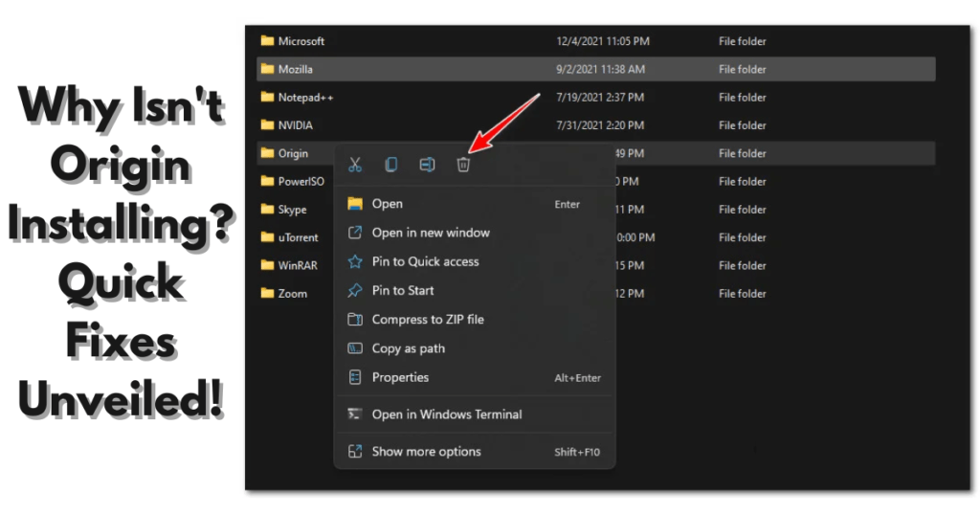This screenshot has height=515, width=980.
Task: Click date 7/31/2021 2:20 PM
Action: tap(600, 125)
